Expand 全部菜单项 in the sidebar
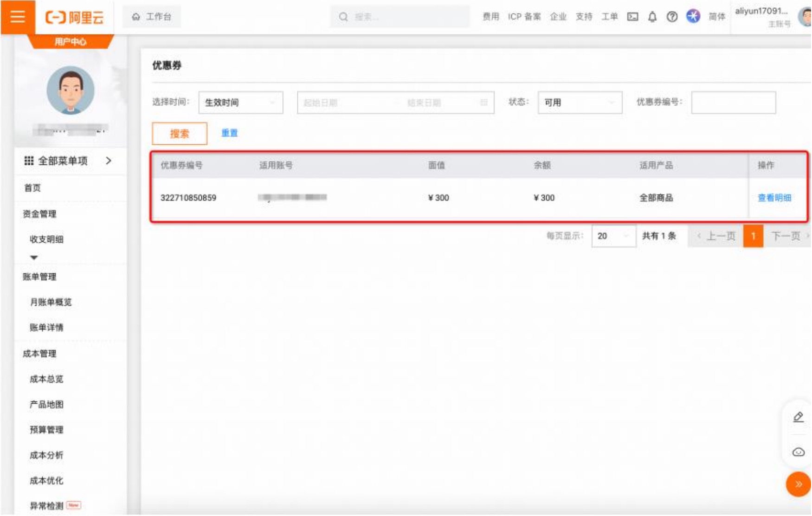Screen dimensions: 812x516 click(x=69, y=161)
